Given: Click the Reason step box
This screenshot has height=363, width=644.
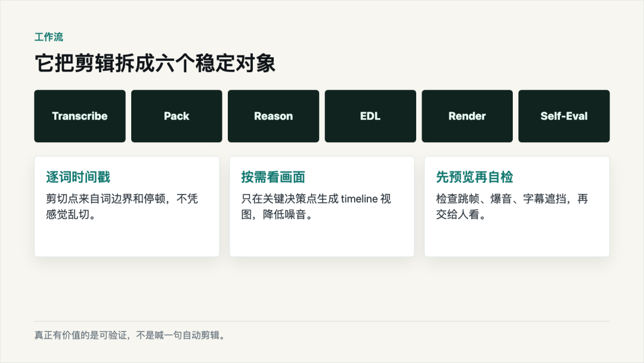Looking at the screenshot, I should coord(274,116).
